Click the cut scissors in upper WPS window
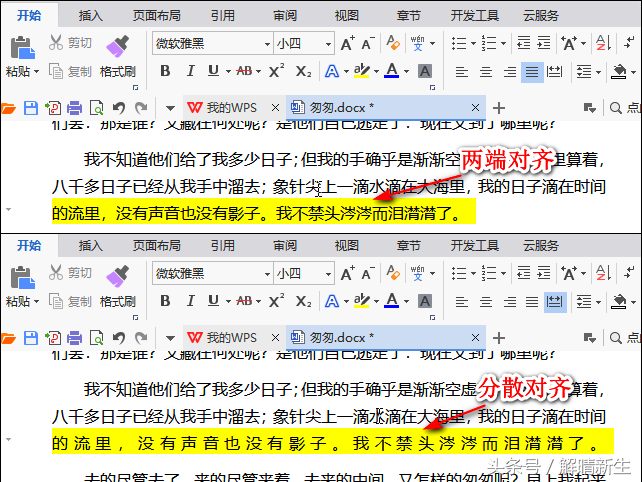Viewport: 642px width, 482px height. [x=56, y=43]
